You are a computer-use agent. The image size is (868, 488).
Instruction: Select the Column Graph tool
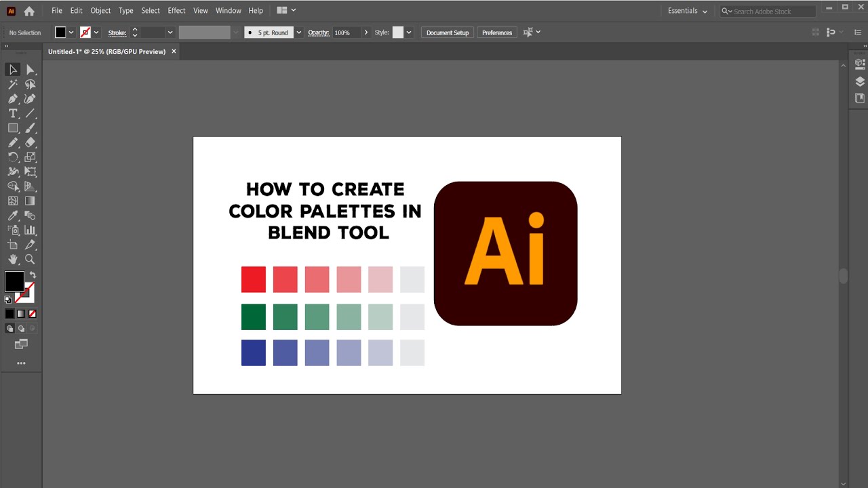(x=30, y=230)
